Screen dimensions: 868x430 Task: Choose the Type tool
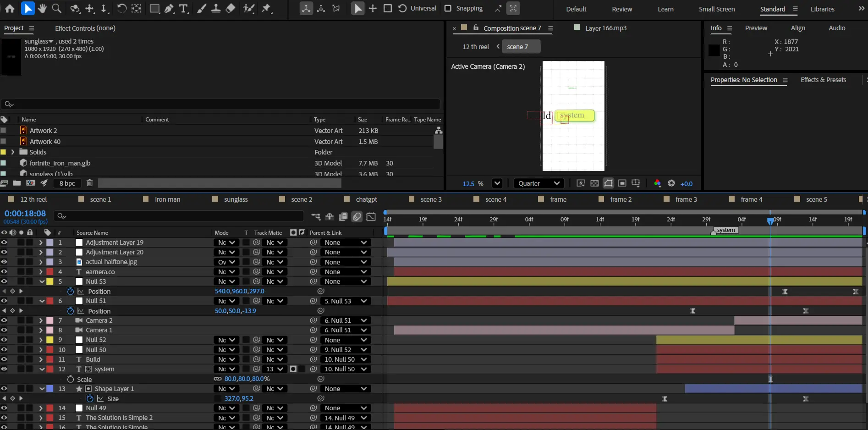coord(183,8)
